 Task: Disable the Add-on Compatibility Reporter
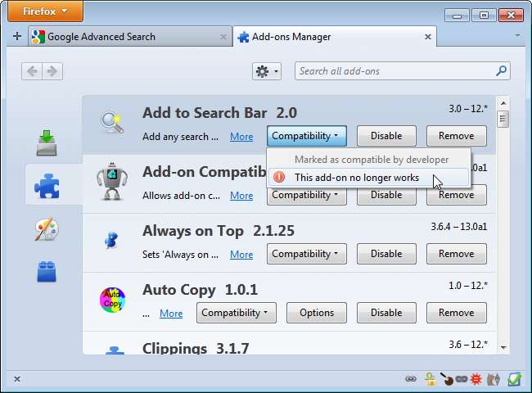386,196
